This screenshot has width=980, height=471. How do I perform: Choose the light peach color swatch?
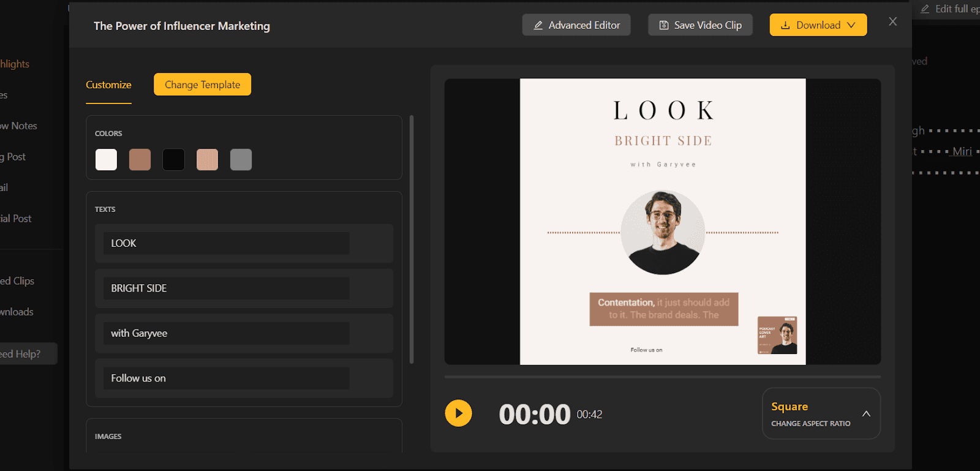pos(207,160)
